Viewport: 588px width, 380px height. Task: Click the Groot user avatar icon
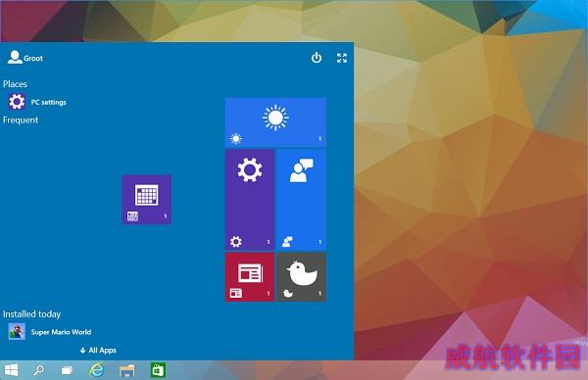tap(15, 58)
